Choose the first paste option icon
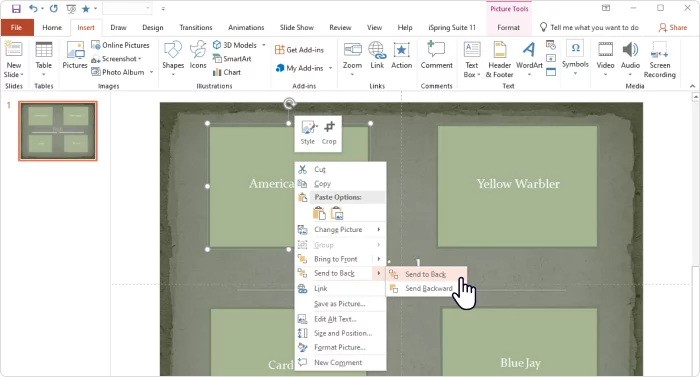Viewport: 700px width, 377px height. pos(319,214)
